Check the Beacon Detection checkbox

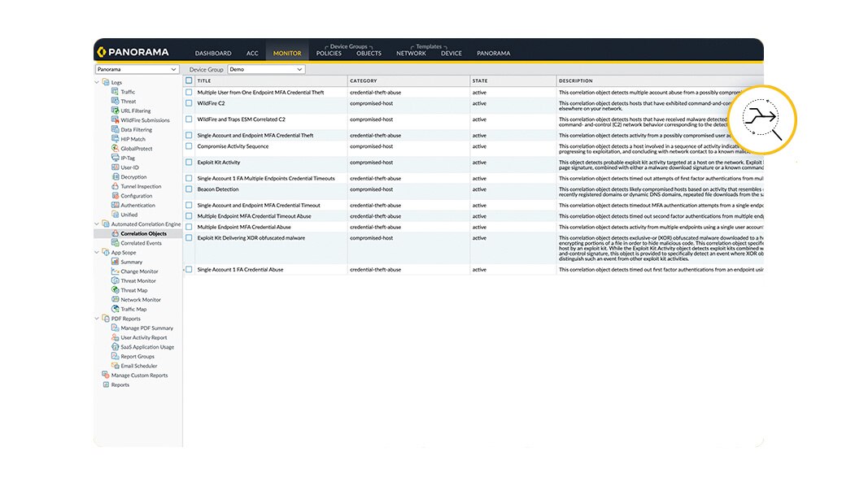pos(190,189)
